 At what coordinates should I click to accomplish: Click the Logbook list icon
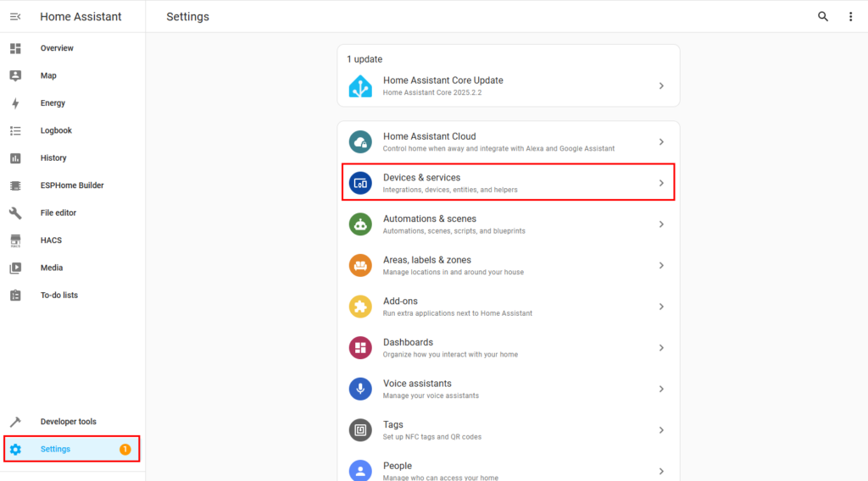[x=15, y=130]
